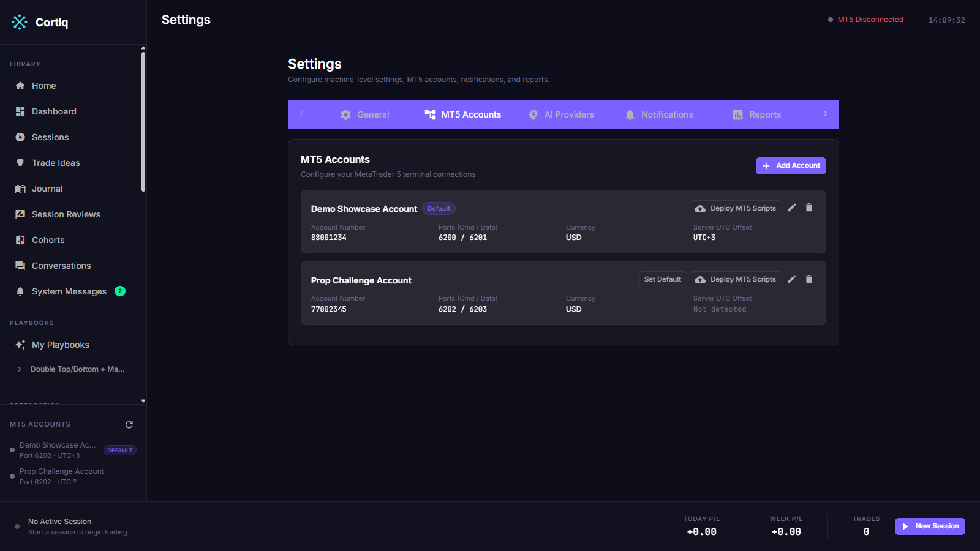Click Week P/L value
The image size is (980, 551).
coord(786,532)
